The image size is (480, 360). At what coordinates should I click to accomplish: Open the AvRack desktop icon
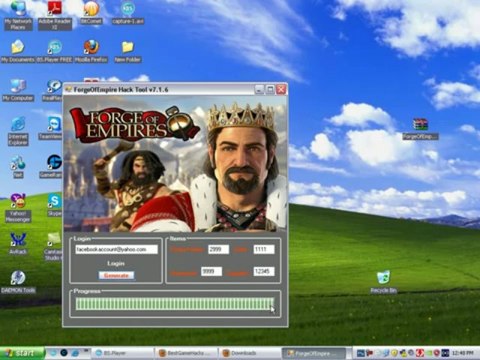point(18,244)
